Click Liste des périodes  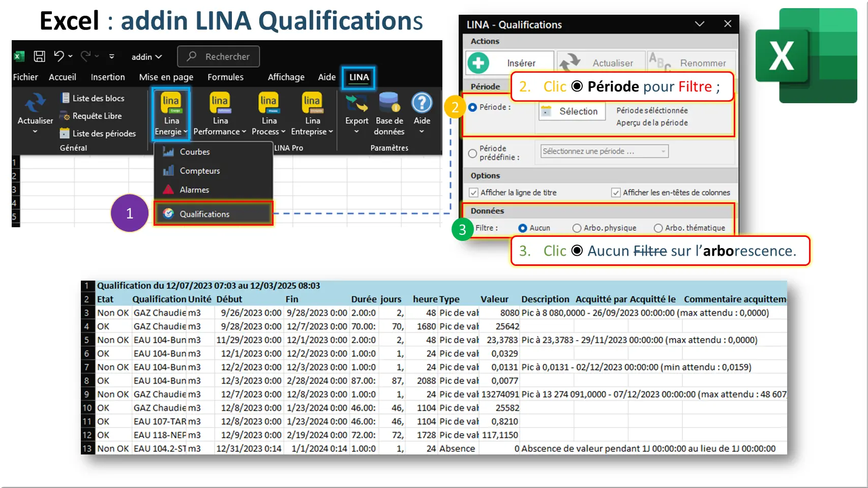98,133
